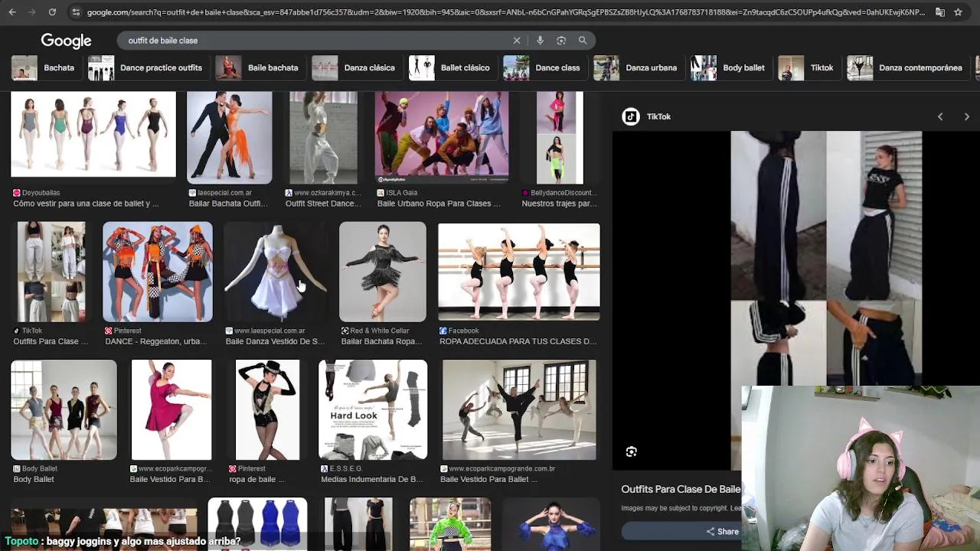980x551 pixels.
Task: Open 'Medias Indumentaria De B...' link
Action: point(371,479)
